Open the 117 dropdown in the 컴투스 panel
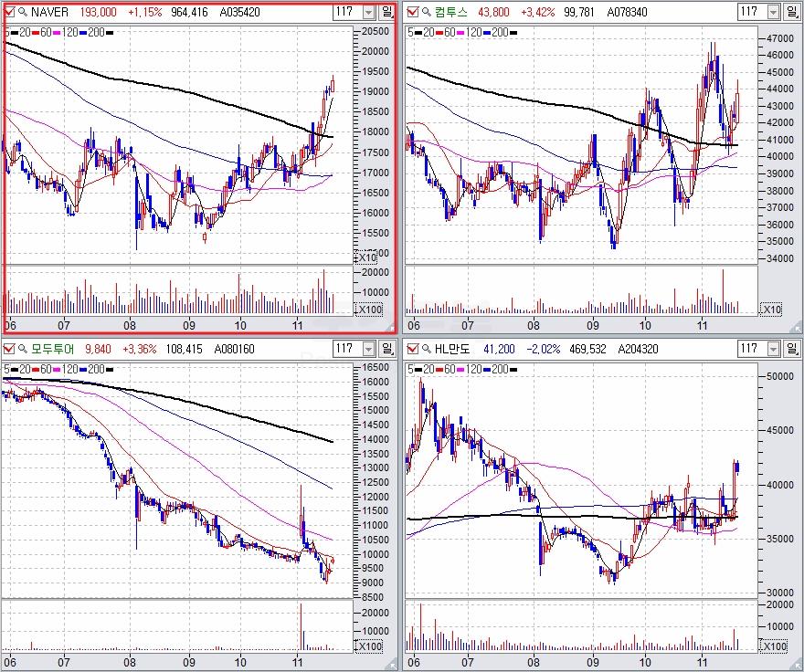Image resolution: width=804 pixels, height=672 pixels. pyautogui.click(x=772, y=13)
